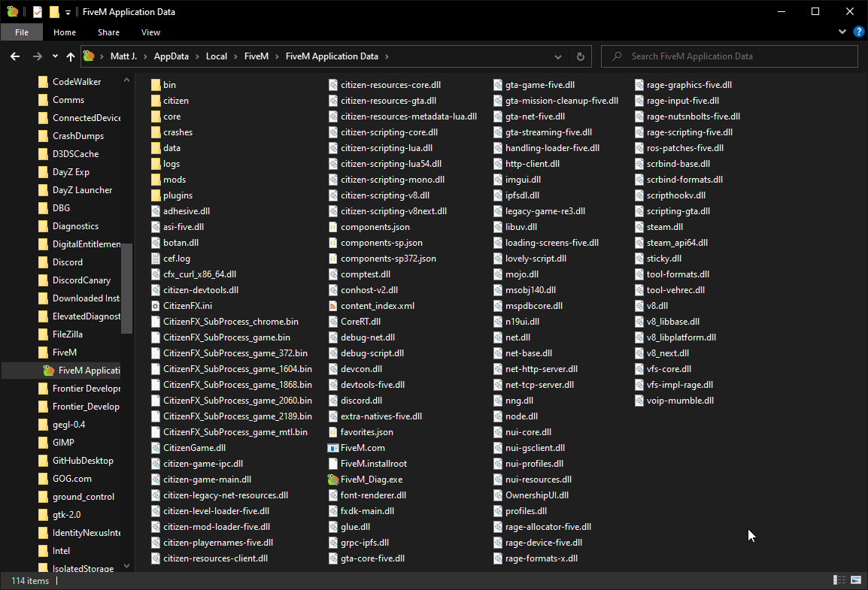Click the Refresh button in address bar
The width and height of the screenshot is (868, 590).
tap(580, 56)
